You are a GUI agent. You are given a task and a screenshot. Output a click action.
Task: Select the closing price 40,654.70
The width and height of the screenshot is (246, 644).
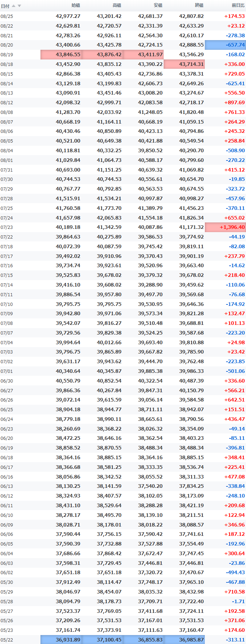click(192, 179)
